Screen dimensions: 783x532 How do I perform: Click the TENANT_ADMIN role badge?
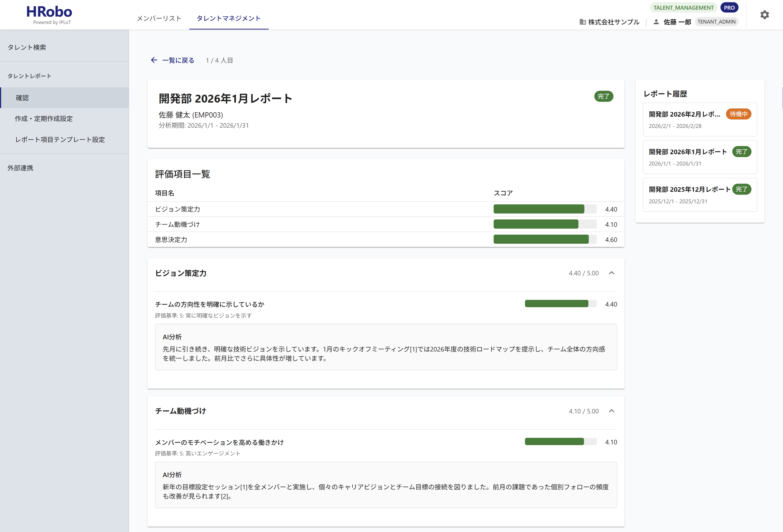[x=716, y=22]
